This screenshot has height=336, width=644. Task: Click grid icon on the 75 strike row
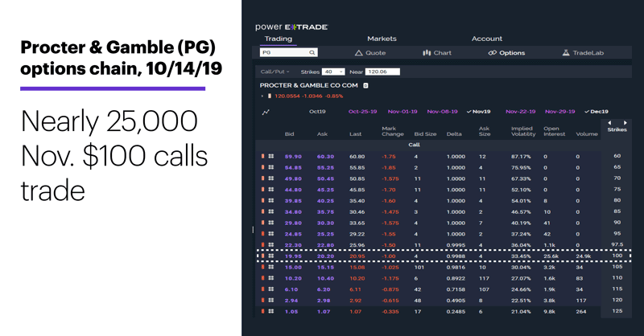tap(271, 190)
